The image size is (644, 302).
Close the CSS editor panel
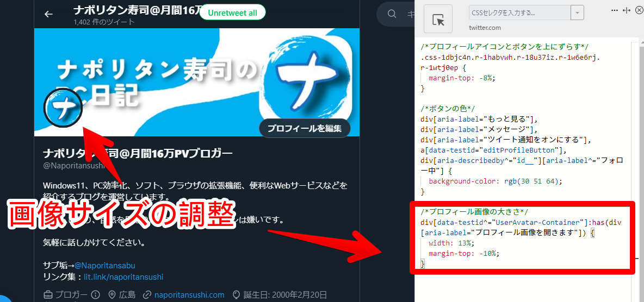[x=638, y=11]
